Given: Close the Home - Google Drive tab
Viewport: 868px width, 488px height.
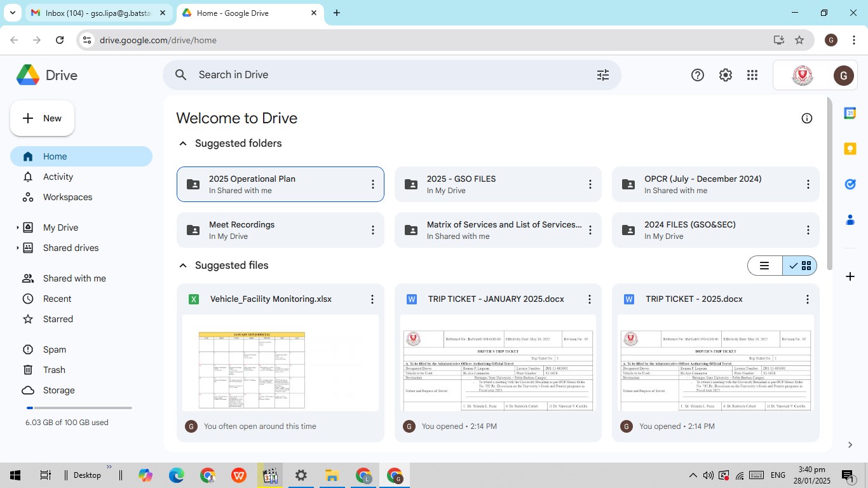Looking at the screenshot, I should 314,13.
